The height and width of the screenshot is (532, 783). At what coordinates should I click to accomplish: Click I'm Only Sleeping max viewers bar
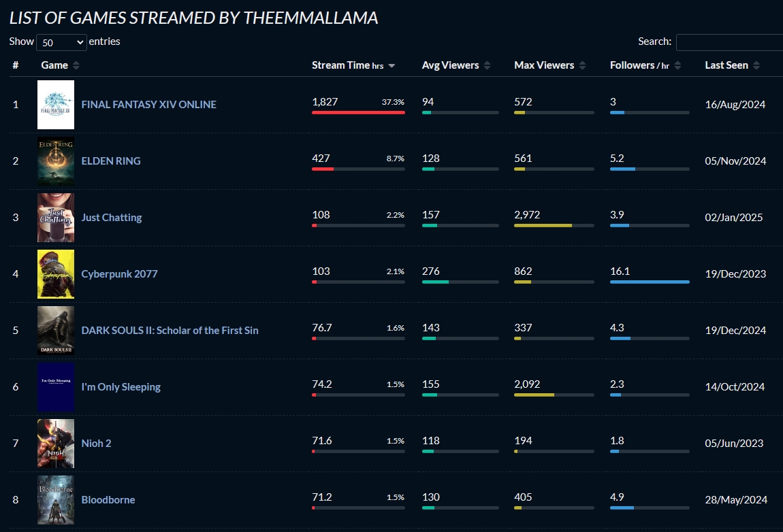554,395
